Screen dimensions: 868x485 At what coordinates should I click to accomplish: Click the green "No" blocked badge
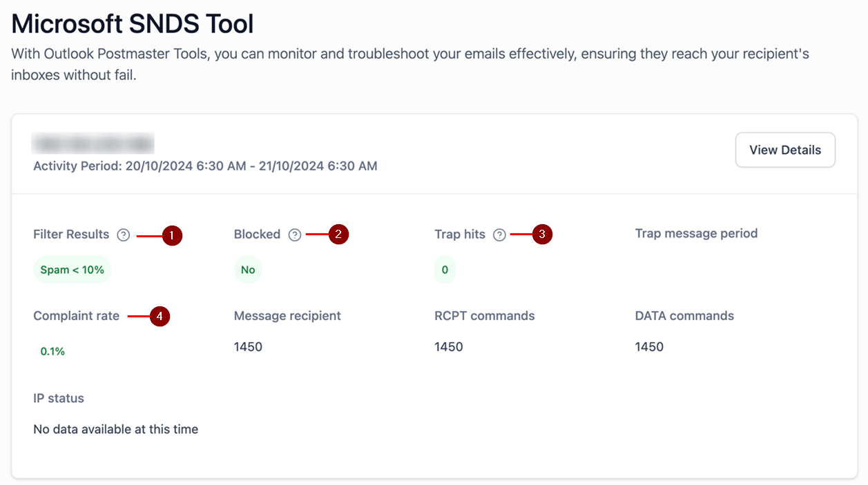[248, 270]
